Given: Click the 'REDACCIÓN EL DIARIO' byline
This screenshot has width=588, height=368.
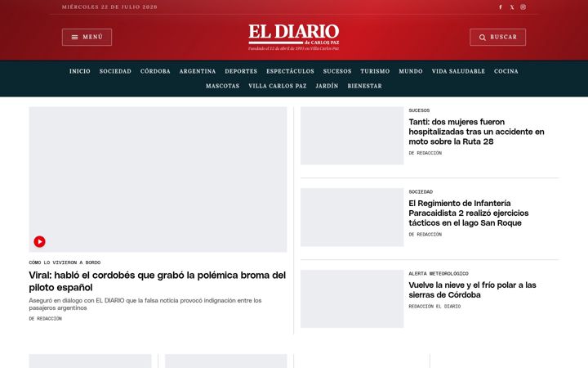Looking at the screenshot, I should [434, 307].
